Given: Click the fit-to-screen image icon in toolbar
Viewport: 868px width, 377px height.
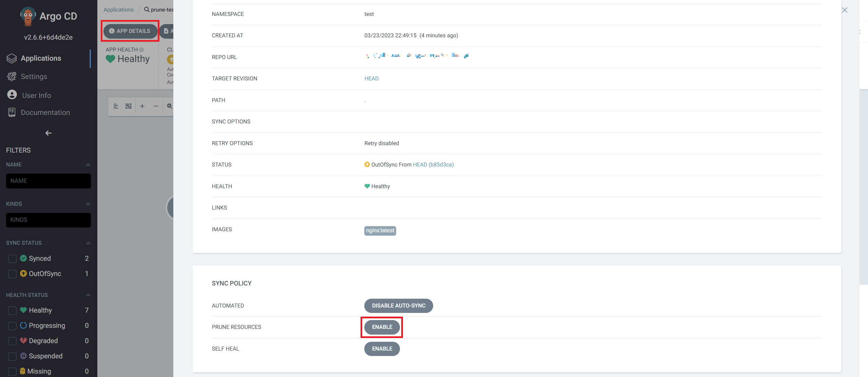Looking at the screenshot, I should pos(129,106).
